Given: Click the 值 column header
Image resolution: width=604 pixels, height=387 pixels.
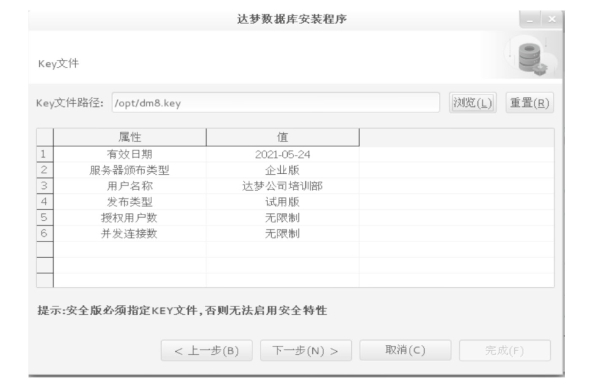Looking at the screenshot, I should click(282, 137).
